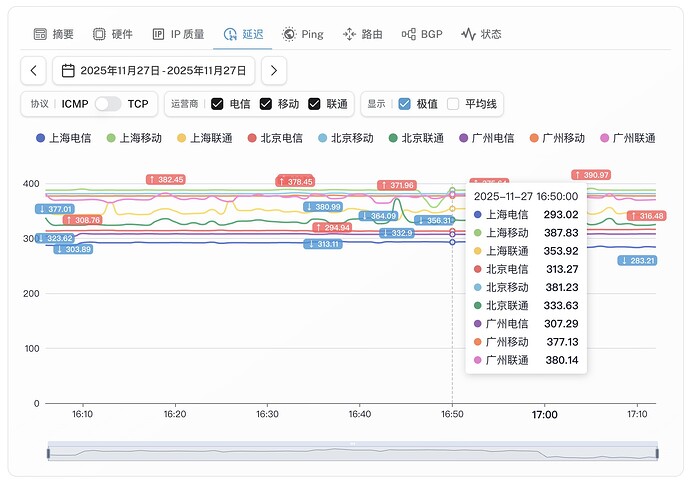This screenshot has height=482, width=690.
Task: Click the left handle of zoom slider
Action: [48, 453]
